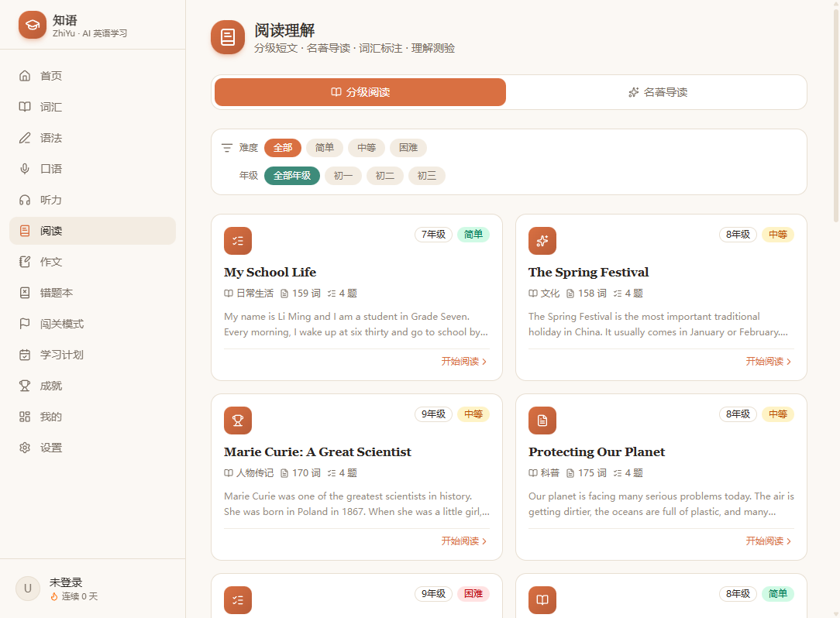This screenshot has height=618, width=840.
Task: Switch to the 分级阅读 tab
Action: tap(360, 92)
